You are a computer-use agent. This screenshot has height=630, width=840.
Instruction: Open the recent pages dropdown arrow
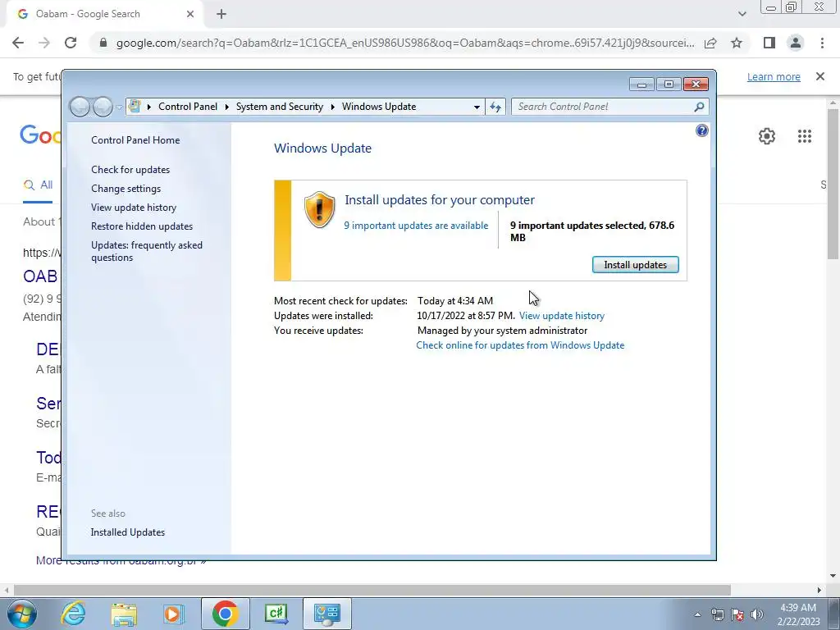point(119,107)
